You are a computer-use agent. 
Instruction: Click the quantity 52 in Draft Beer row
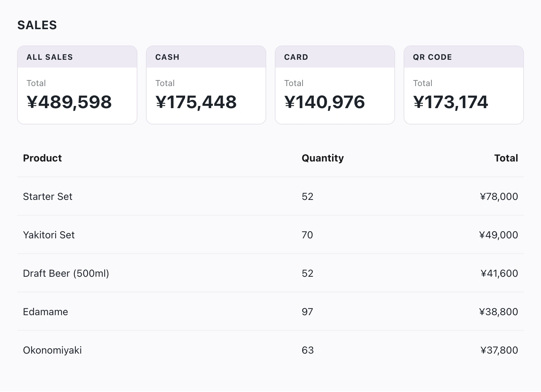click(x=308, y=273)
